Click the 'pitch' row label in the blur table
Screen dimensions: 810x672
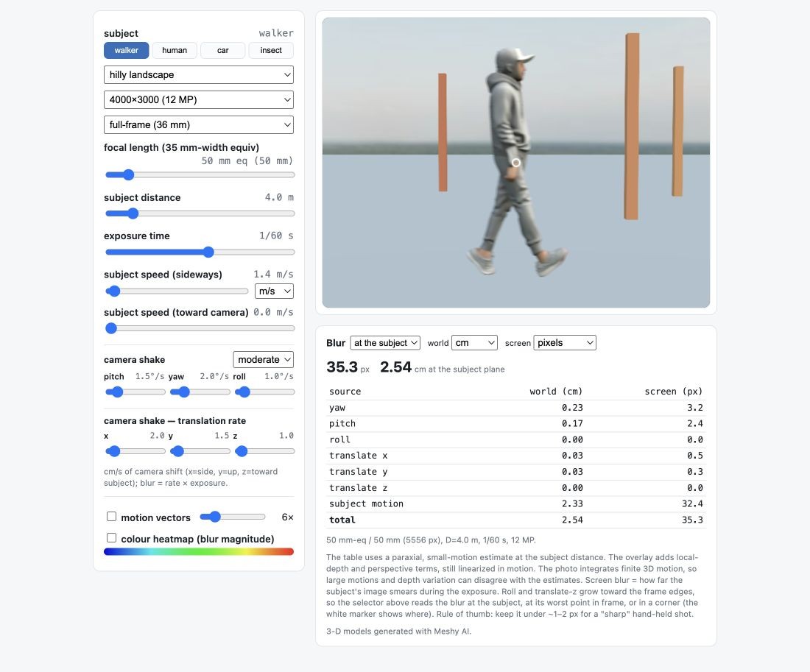coord(342,423)
